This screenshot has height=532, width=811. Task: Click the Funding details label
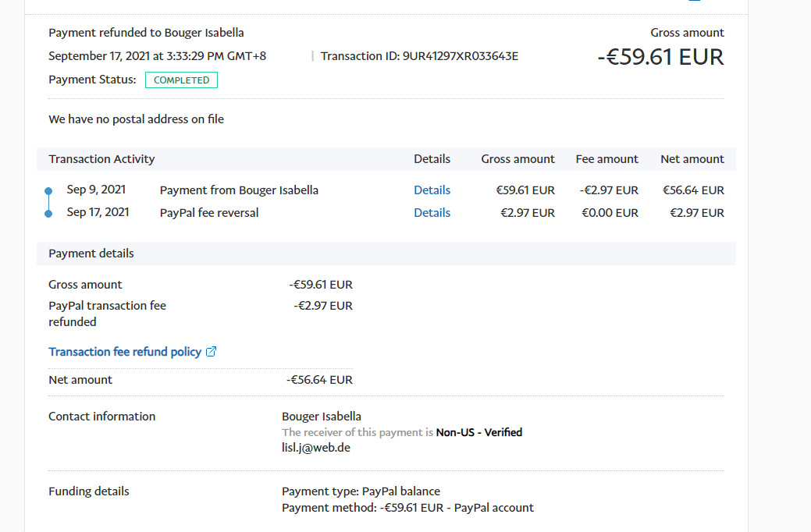(89, 491)
